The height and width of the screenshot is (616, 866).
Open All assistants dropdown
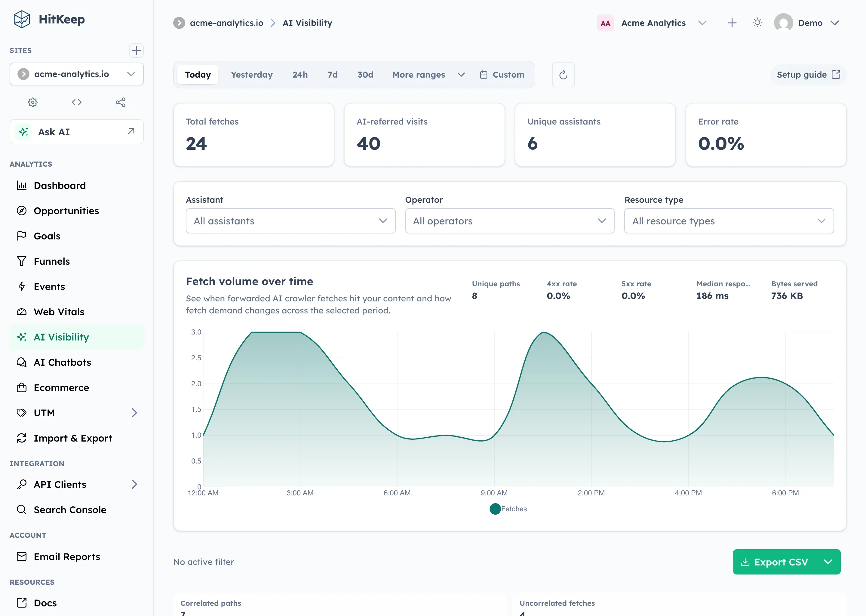click(290, 221)
